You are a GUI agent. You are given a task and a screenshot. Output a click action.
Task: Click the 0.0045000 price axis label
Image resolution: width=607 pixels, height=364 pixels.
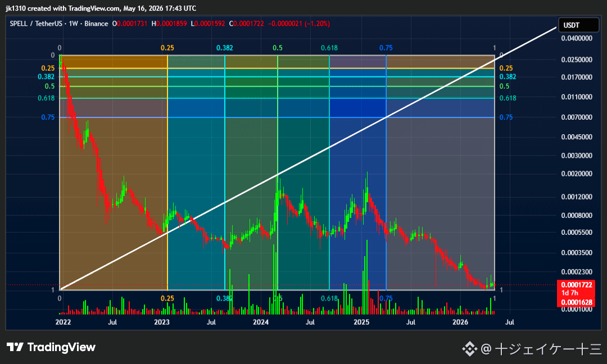577,137
